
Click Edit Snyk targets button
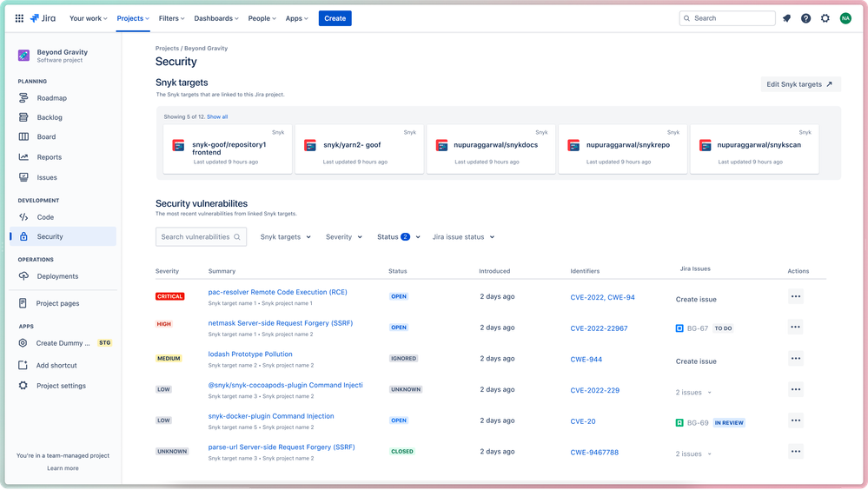tap(800, 84)
